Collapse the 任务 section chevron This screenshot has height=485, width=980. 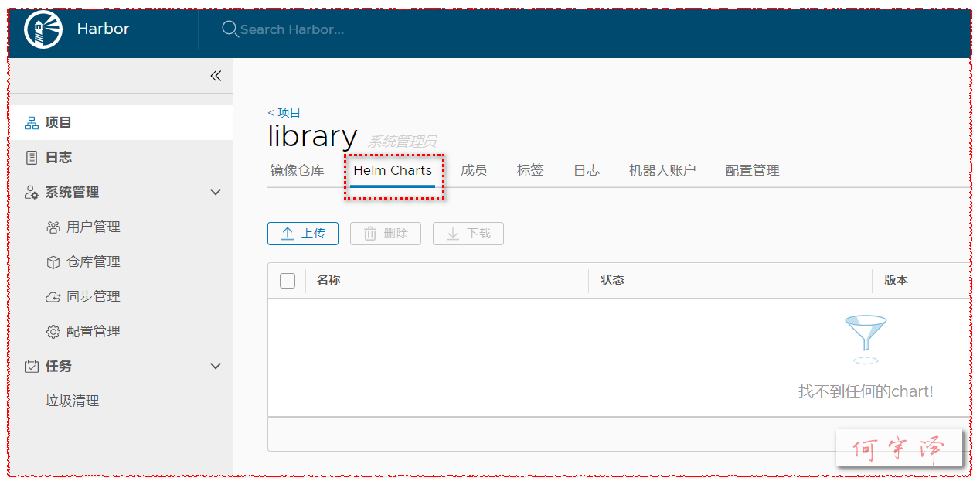pyautogui.click(x=216, y=366)
